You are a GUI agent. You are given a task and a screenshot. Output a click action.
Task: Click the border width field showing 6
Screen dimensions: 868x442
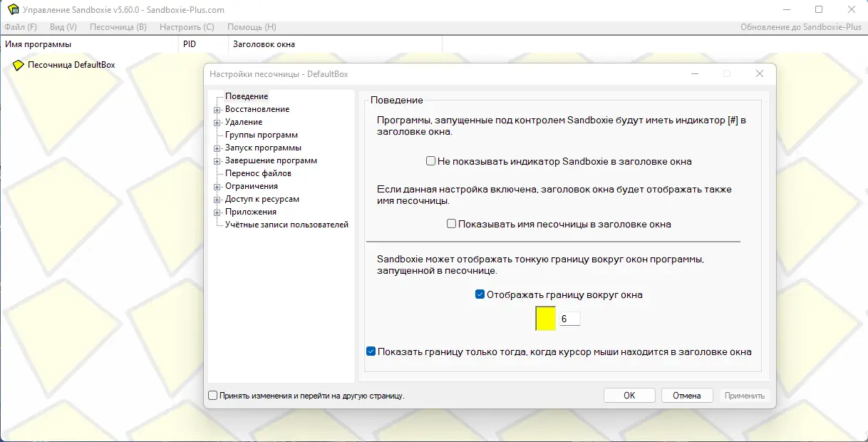[x=569, y=319]
